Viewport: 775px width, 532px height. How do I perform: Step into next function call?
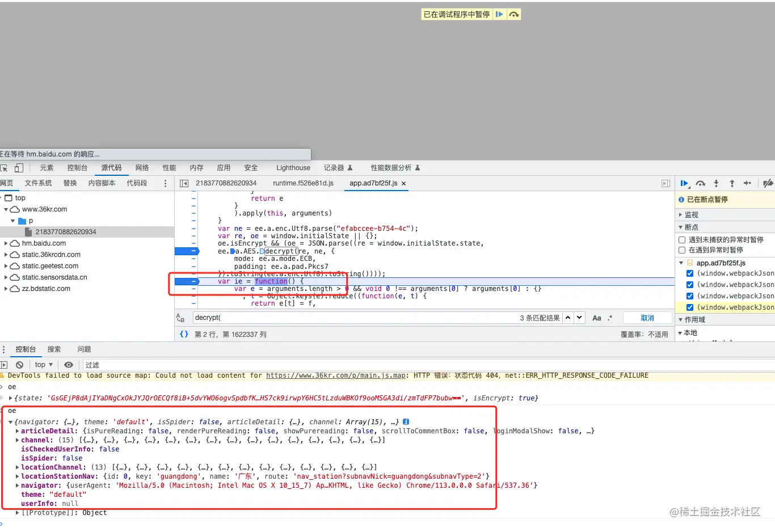[x=716, y=183]
